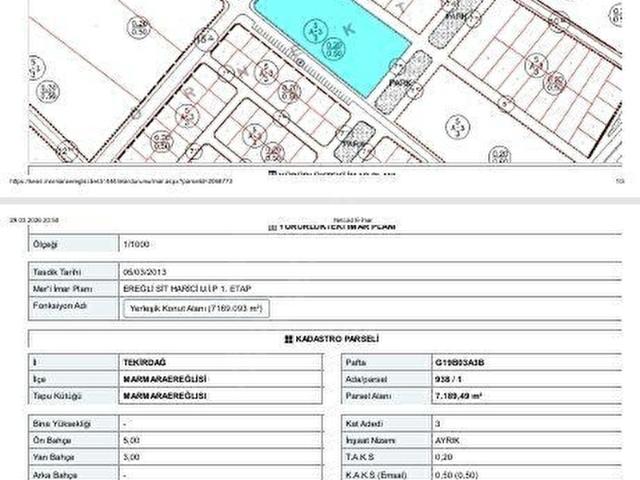This screenshot has width=640, height=480.
Task: Click the 'T.A.K.S' label
Action: (x=360, y=457)
